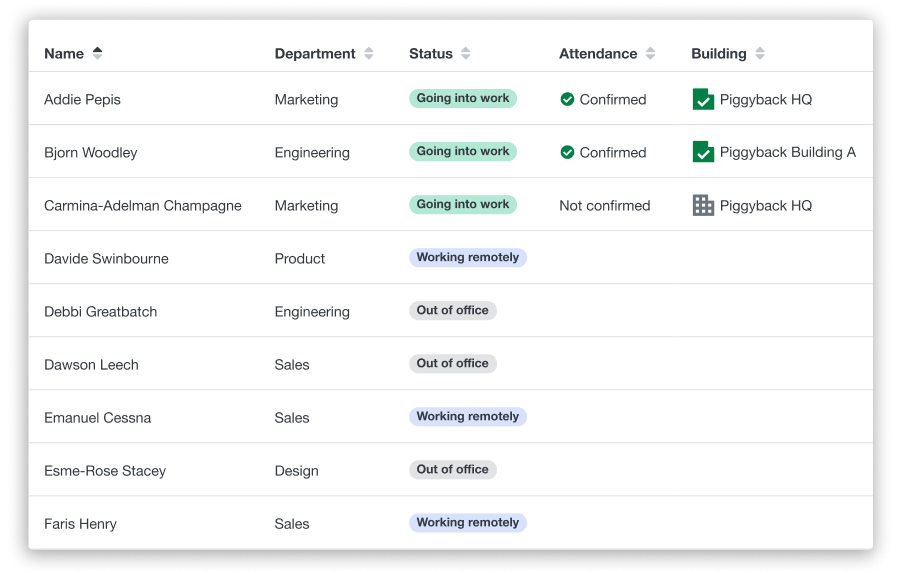Click Confirmed text in Addie Pepis row
The height and width of the screenshot is (573, 900).
[613, 99]
